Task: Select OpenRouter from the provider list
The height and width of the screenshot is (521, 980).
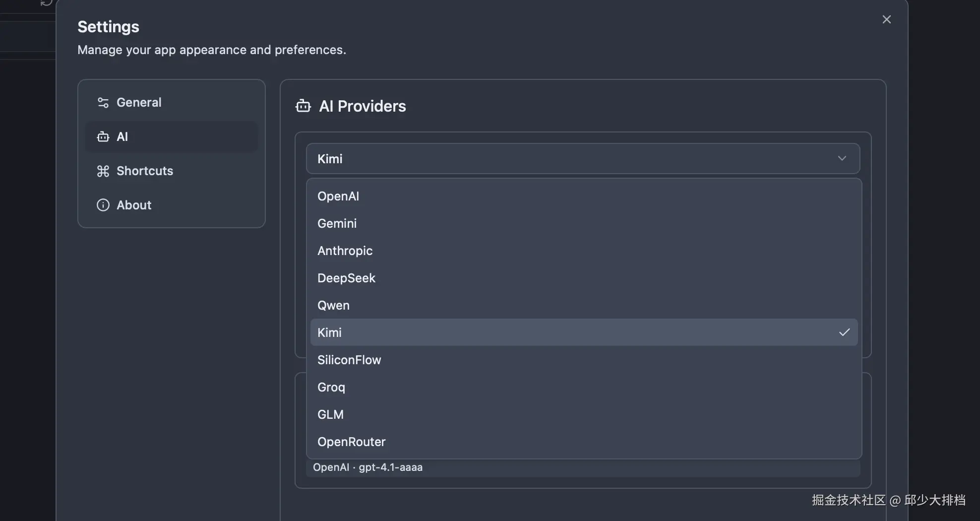Action: 352,442
